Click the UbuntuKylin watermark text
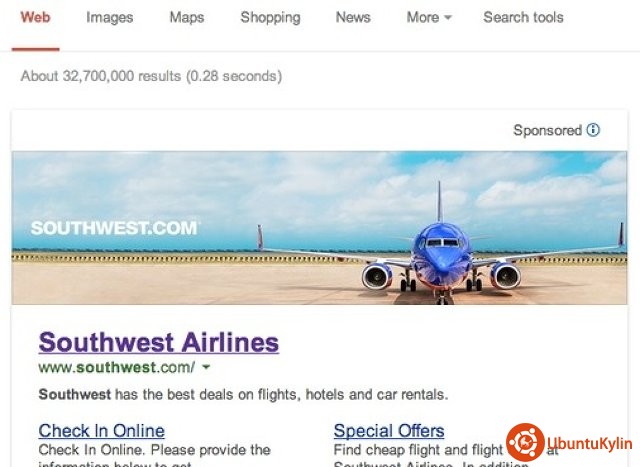The height and width of the screenshot is (467, 640). click(x=589, y=443)
